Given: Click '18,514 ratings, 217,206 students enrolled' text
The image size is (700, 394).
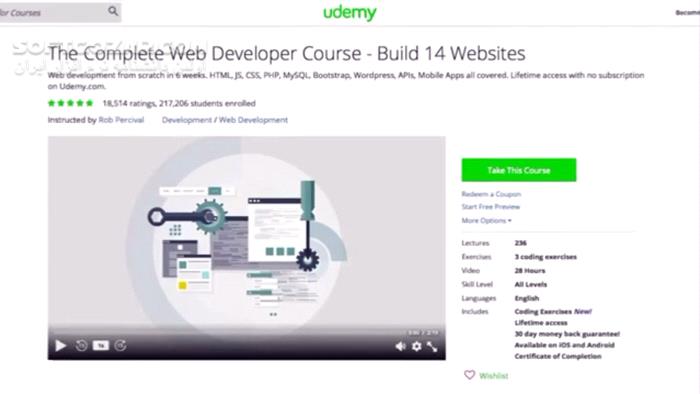Looking at the screenshot, I should click(179, 104).
